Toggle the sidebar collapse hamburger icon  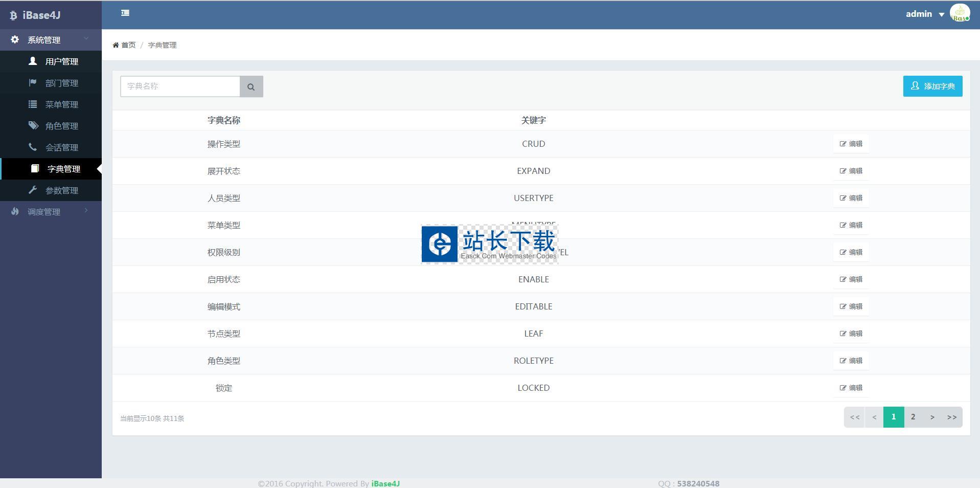tap(125, 13)
